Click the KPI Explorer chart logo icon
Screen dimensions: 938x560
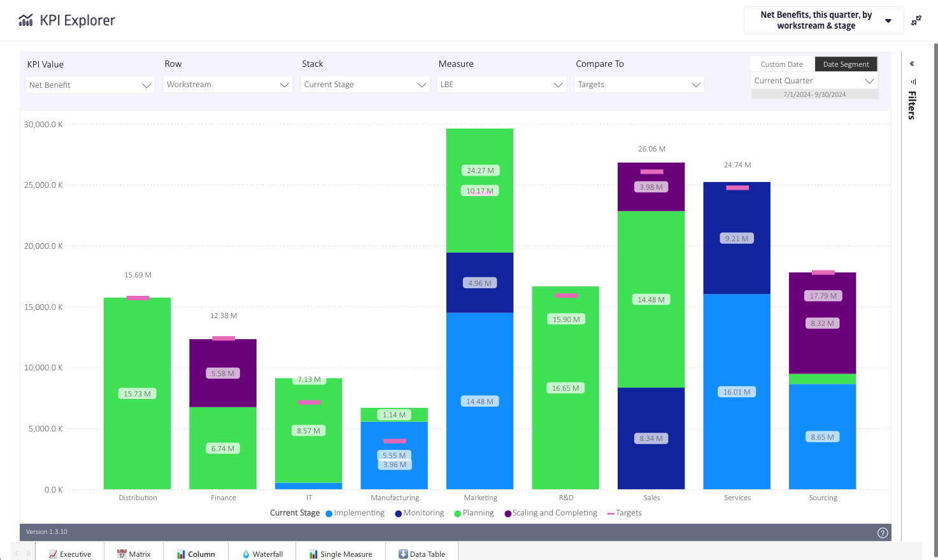pyautogui.click(x=25, y=20)
